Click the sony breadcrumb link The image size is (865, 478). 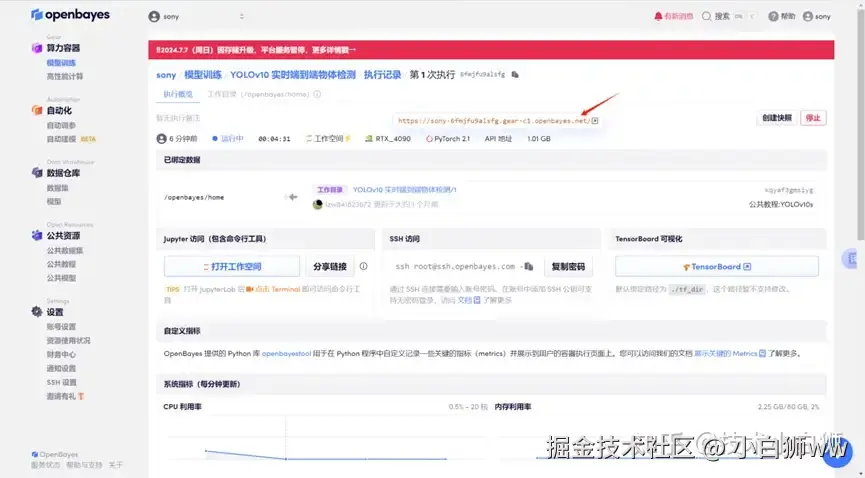click(x=166, y=75)
